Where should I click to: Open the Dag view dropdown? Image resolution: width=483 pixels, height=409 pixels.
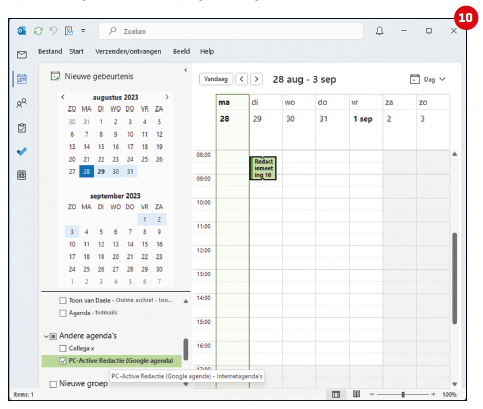coord(428,79)
